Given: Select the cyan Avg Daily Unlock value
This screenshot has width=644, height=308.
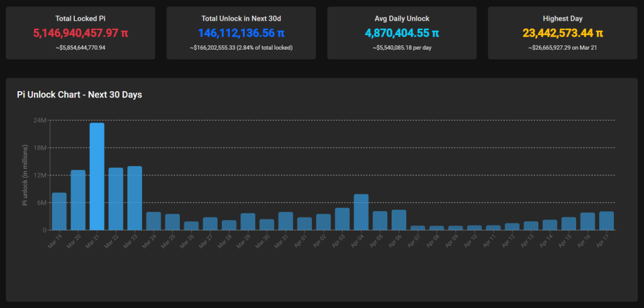Looking at the screenshot, I should click(x=402, y=33).
